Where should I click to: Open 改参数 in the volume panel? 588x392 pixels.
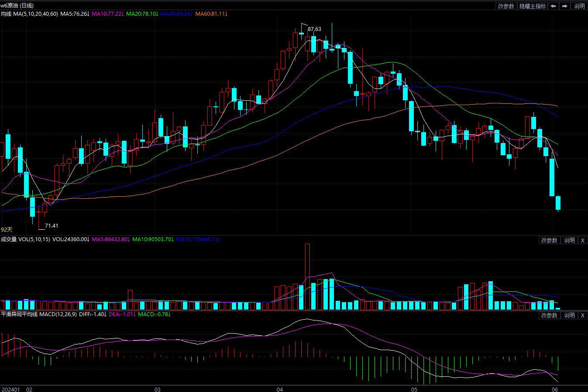point(549,240)
